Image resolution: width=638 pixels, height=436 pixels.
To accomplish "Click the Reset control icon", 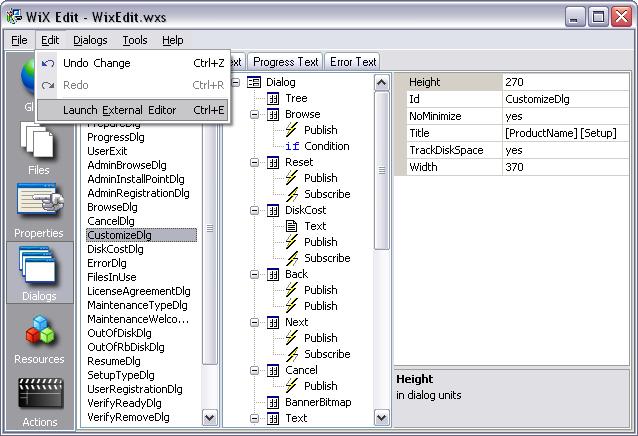I will point(273,162).
